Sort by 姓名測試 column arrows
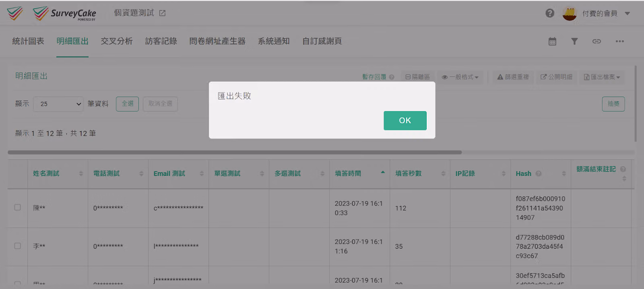This screenshot has height=289, width=644. (81, 173)
